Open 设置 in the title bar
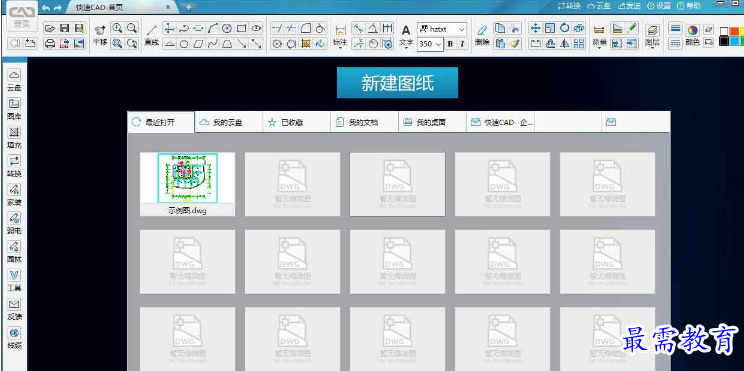The width and height of the screenshot is (744, 371). click(x=659, y=6)
